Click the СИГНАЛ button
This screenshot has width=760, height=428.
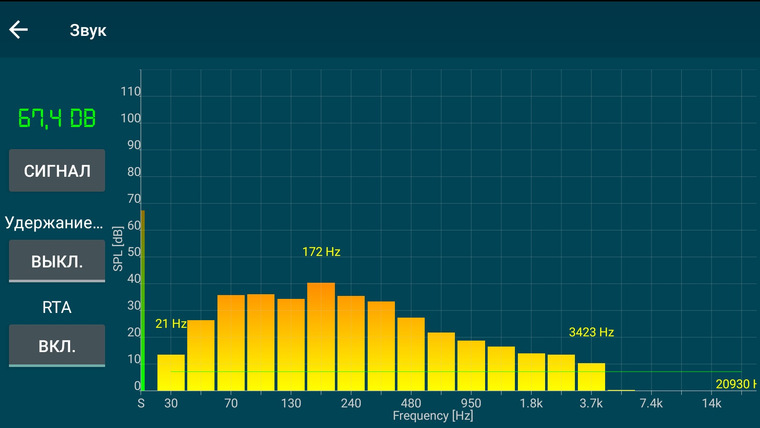[x=57, y=171]
